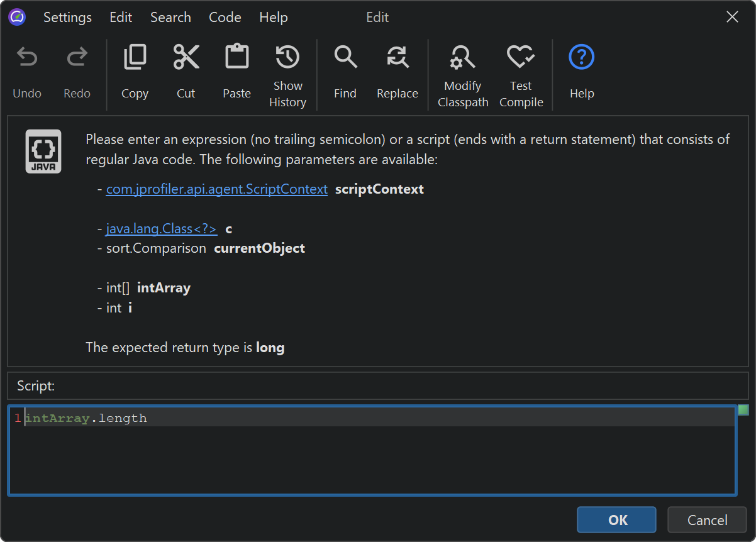Open the Replace tool
Image resolution: width=756 pixels, height=542 pixels.
pos(397,58)
